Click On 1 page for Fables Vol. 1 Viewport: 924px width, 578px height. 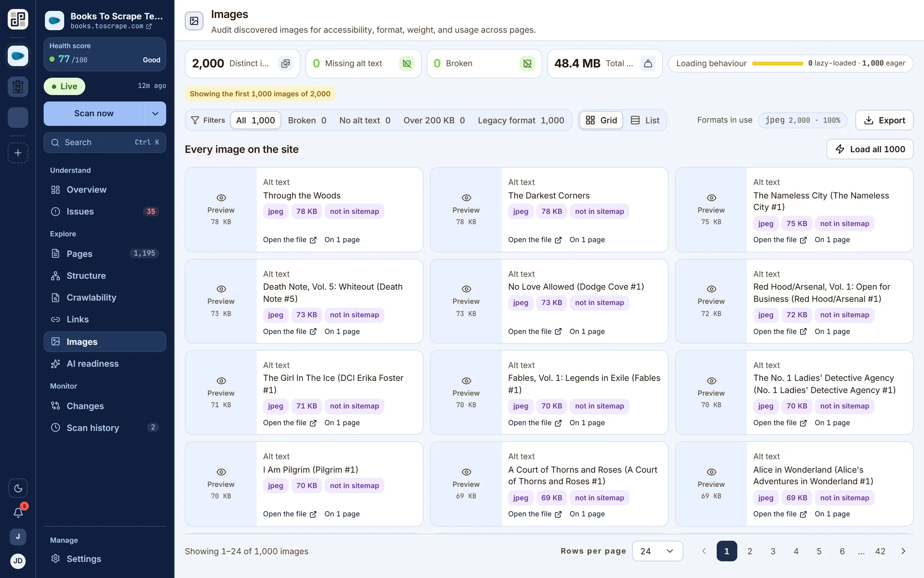[x=587, y=422]
